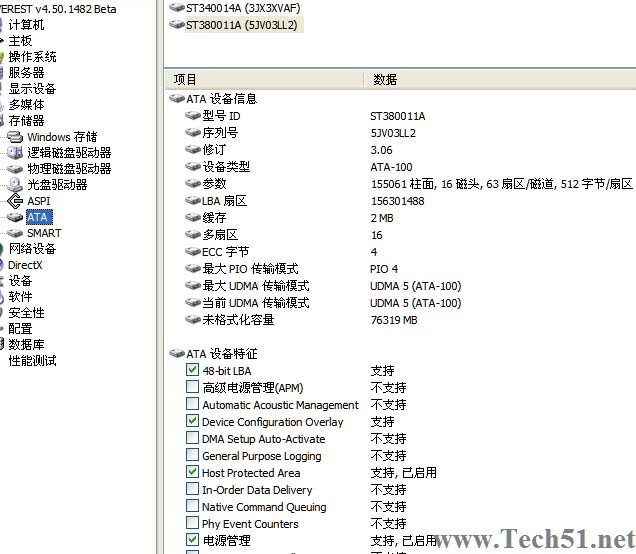Select the ST380011A (5JV03LL2) drive
The image size is (636, 554).
pos(241,25)
